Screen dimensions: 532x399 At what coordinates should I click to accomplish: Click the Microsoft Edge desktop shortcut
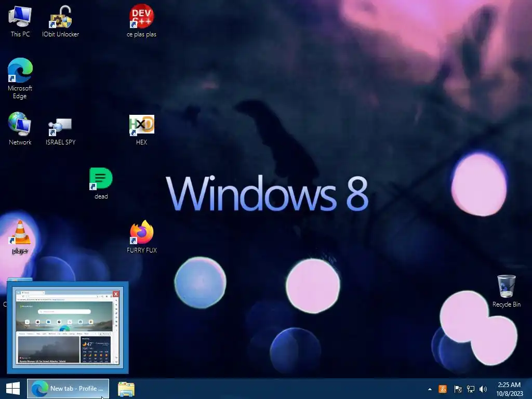(x=20, y=78)
